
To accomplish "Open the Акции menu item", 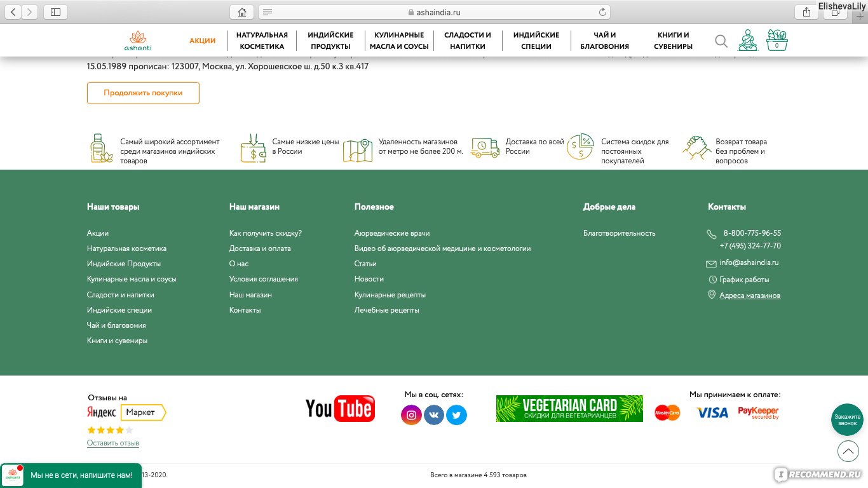I will [203, 41].
